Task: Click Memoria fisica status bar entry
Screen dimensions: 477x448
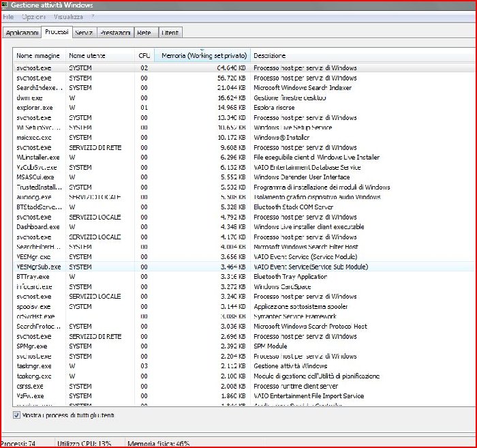Action: pos(159,444)
